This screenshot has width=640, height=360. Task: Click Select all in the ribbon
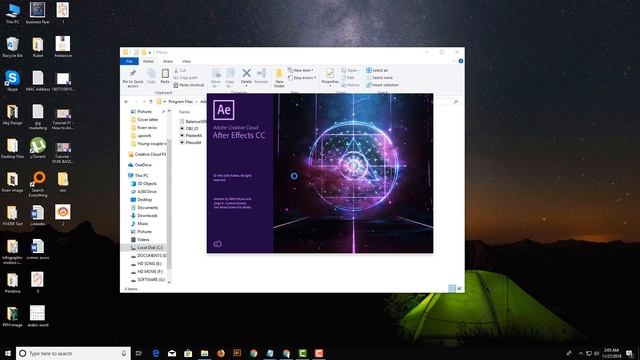click(x=377, y=70)
